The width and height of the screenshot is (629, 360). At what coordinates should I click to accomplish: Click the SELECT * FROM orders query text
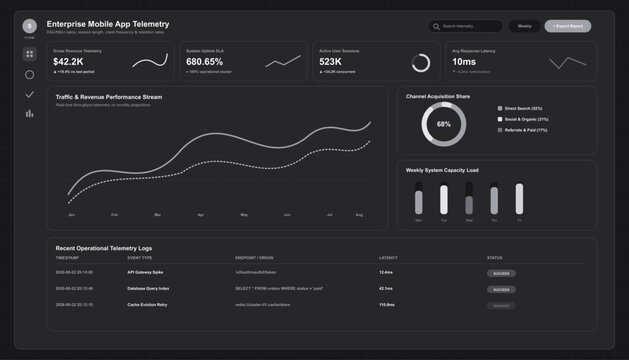tap(279, 289)
